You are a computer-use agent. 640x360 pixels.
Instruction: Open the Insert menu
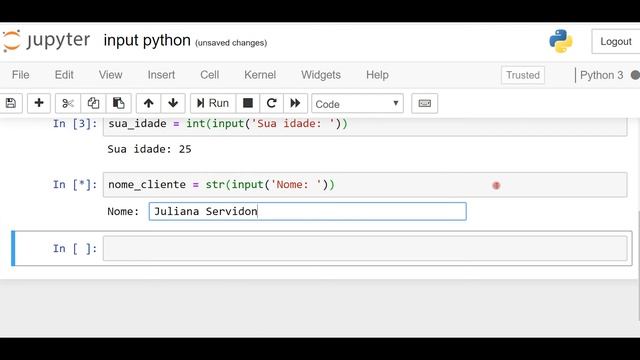point(161,75)
